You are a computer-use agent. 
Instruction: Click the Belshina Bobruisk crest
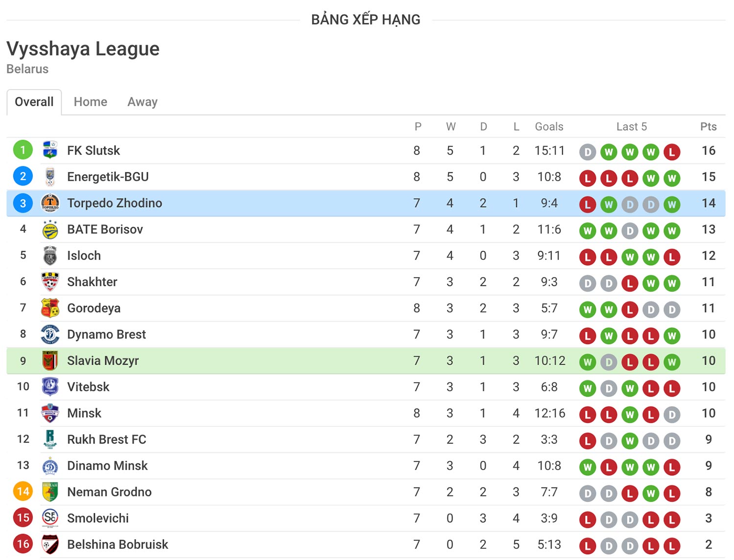coord(50,544)
